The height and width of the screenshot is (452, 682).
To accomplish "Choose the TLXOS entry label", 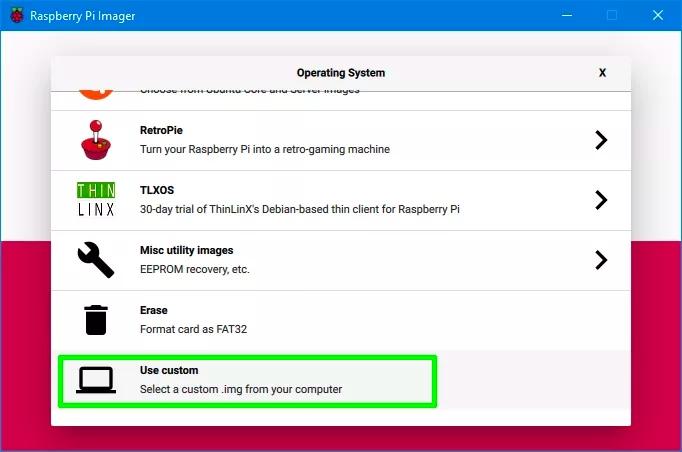I will (158, 190).
